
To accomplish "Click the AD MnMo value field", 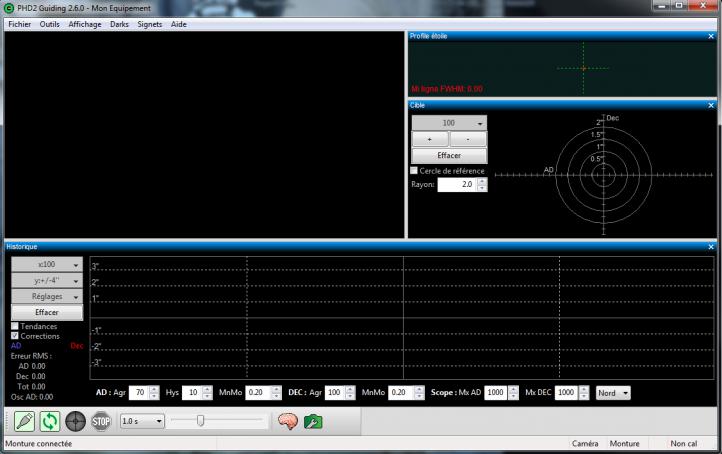I will [x=258, y=392].
